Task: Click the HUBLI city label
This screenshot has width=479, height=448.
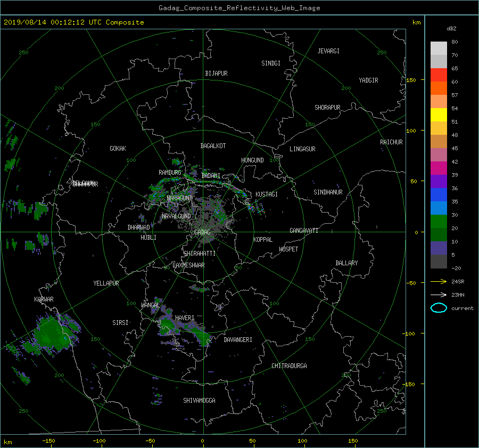Action: tap(148, 238)
